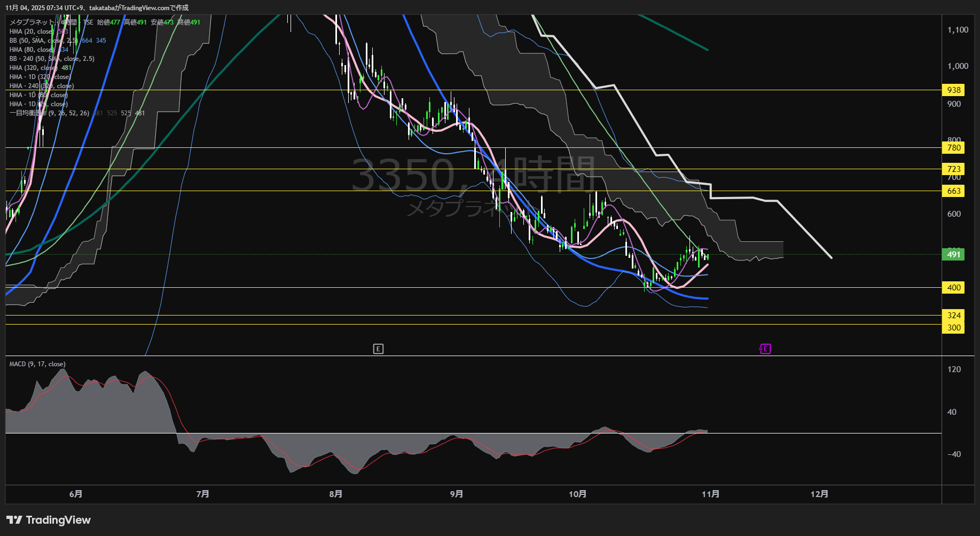
Task: Click the yellow 780 price level label
Action: coord(953,148)
